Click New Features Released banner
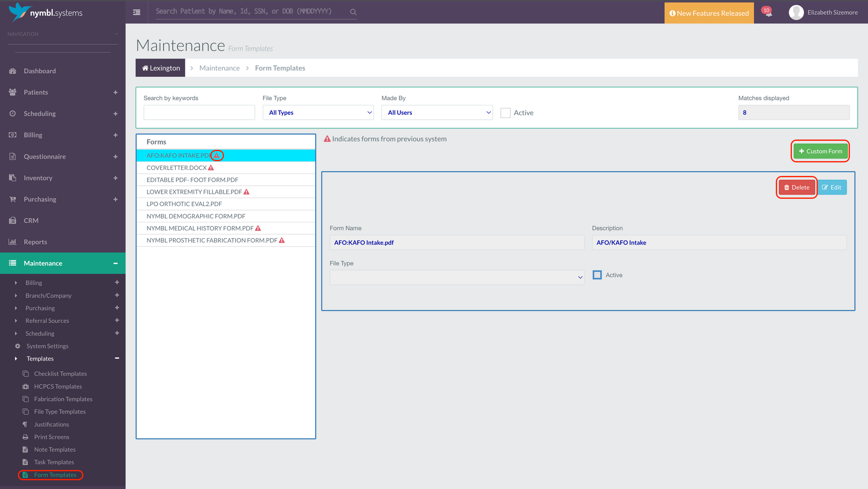This screenshot has height=489, width=868. tap(709, 13)
